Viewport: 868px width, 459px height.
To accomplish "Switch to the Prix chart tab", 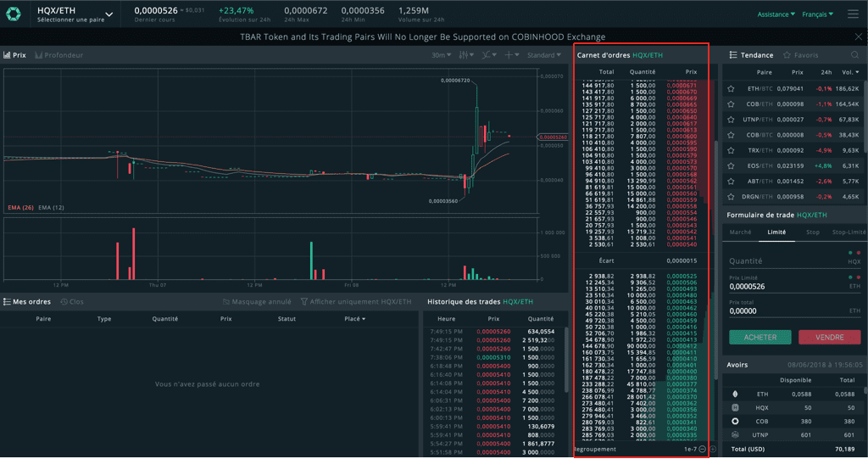I will click(15, 55).
